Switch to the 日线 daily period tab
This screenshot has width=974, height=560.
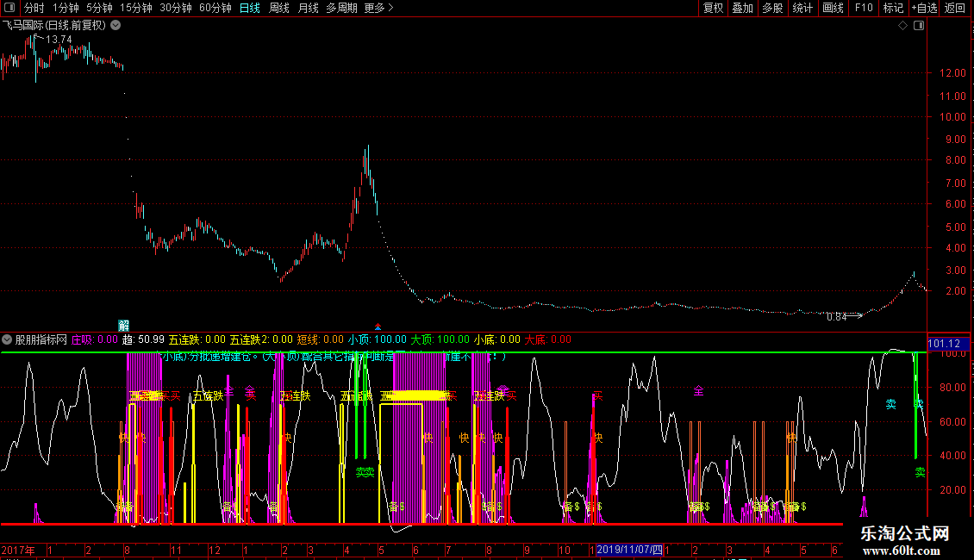pos(250,9)
